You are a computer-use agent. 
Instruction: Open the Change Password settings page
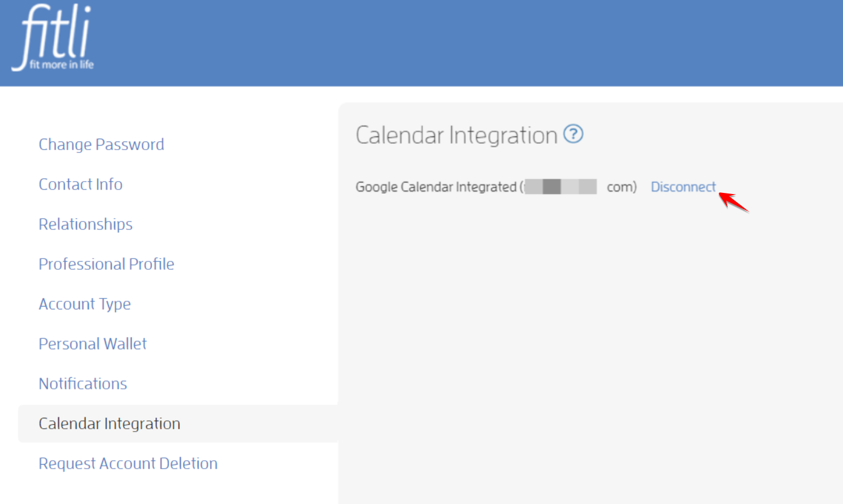pos(101,144)
